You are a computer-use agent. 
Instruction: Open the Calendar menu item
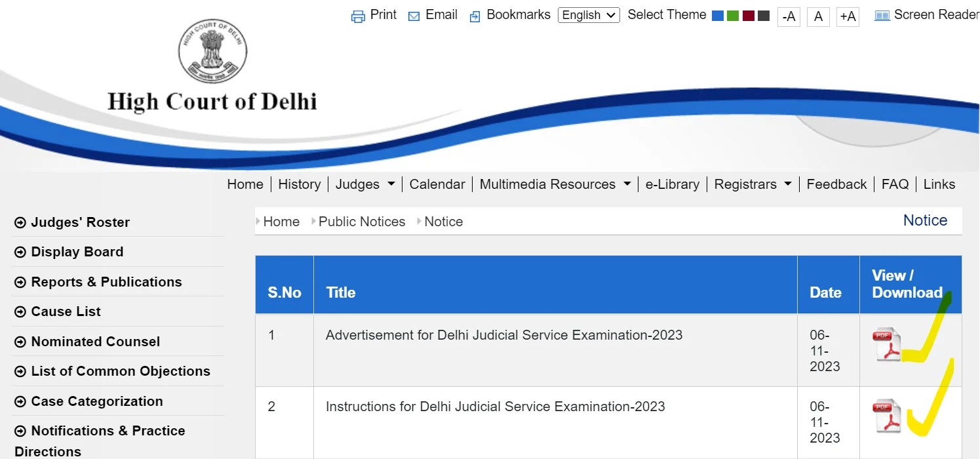click(437, 184)
